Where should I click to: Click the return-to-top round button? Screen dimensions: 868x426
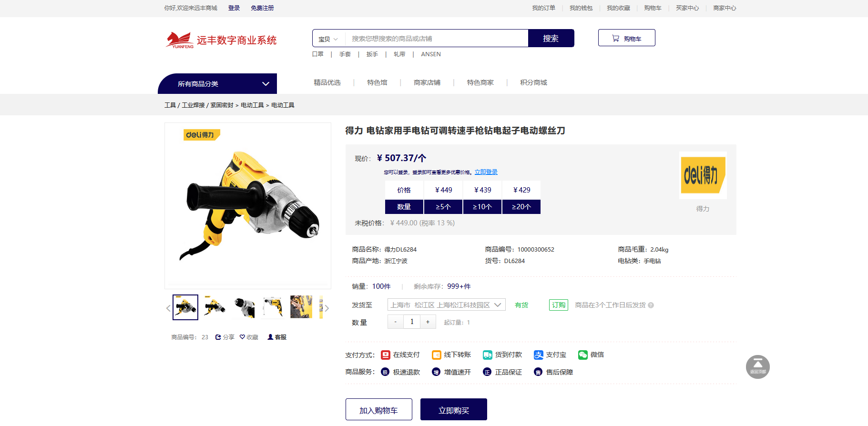758,367
